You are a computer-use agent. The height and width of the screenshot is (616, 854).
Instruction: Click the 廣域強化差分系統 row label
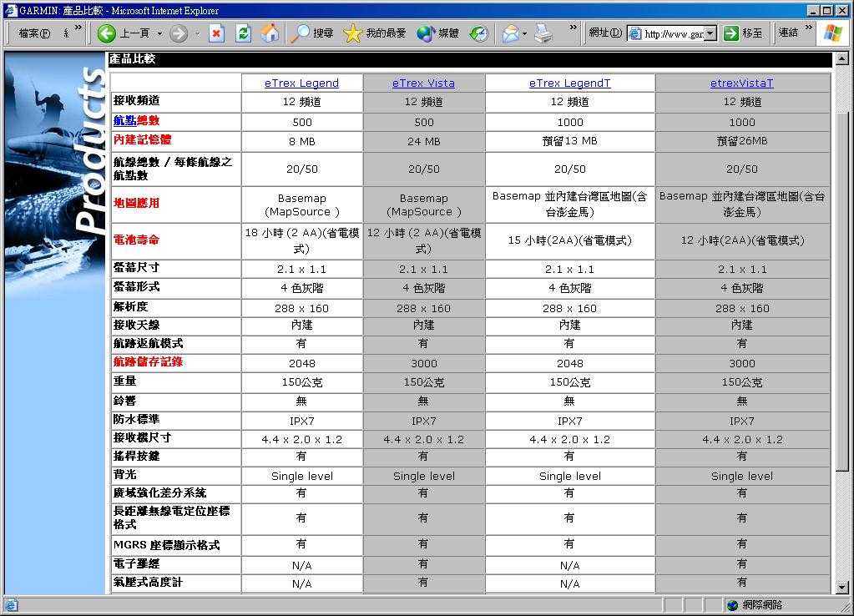(159, 492)
